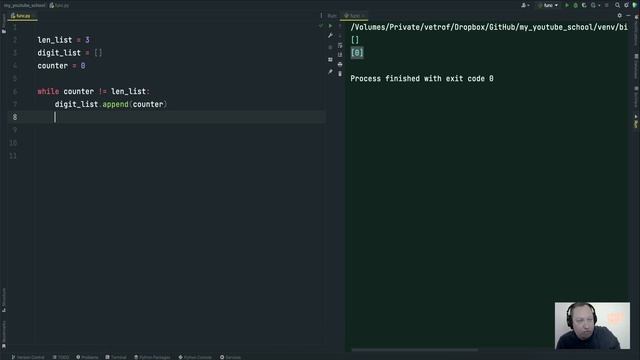Toggle soft-wrap icon in Run panel
This screenshot has width=640, height=360.
[x=340, y=45]
